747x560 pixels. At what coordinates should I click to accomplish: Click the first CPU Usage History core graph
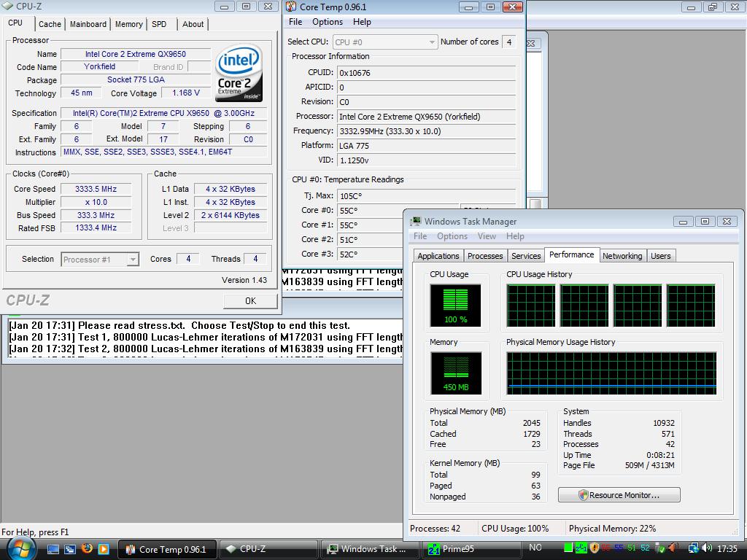531,306
